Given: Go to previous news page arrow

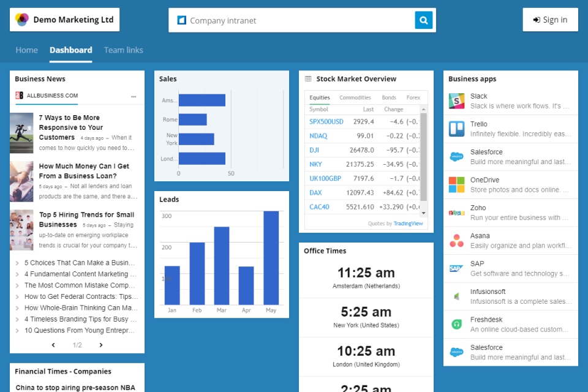Looking at the screenshot, I should (53, 345).
